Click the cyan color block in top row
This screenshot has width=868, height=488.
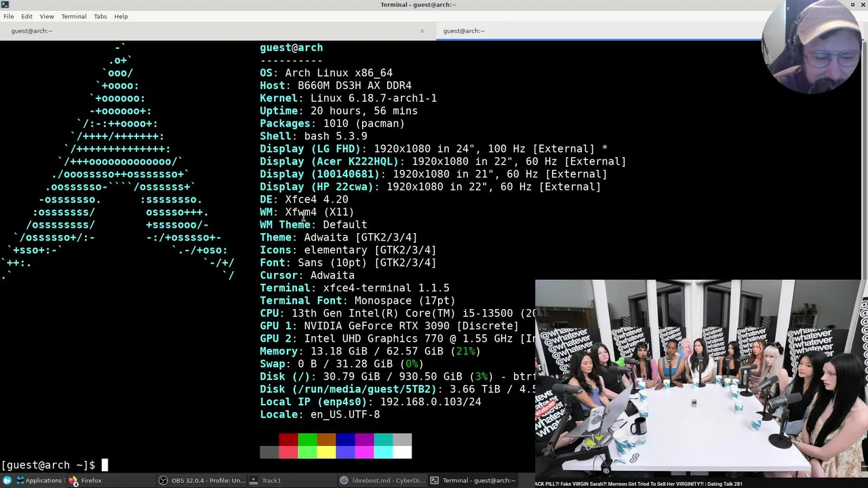382,440
